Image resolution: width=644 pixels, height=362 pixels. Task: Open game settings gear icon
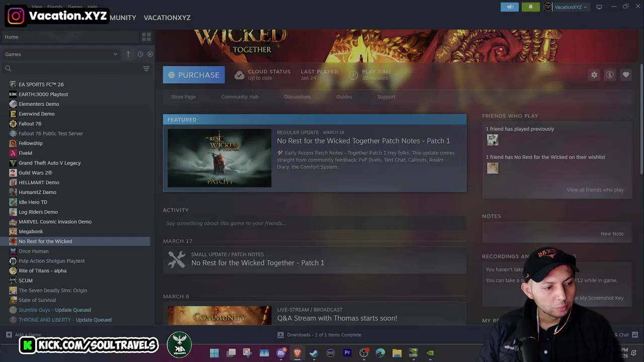tap(594, 75)
